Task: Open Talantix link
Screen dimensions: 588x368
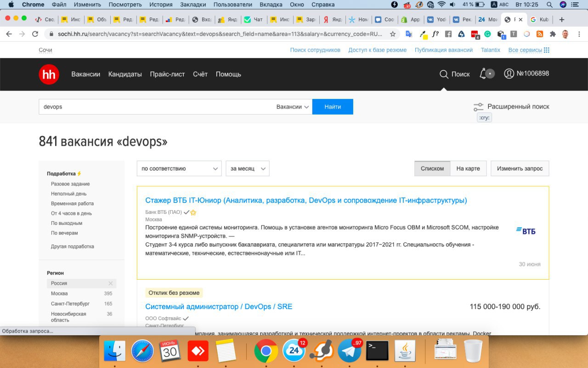Action: pos(491,50)
